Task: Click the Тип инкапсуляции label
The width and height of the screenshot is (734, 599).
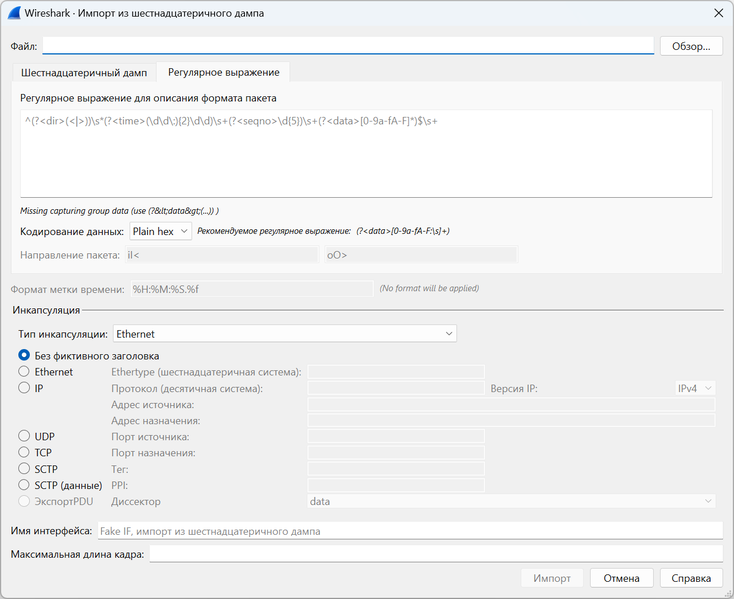Action: coord(63,334)
